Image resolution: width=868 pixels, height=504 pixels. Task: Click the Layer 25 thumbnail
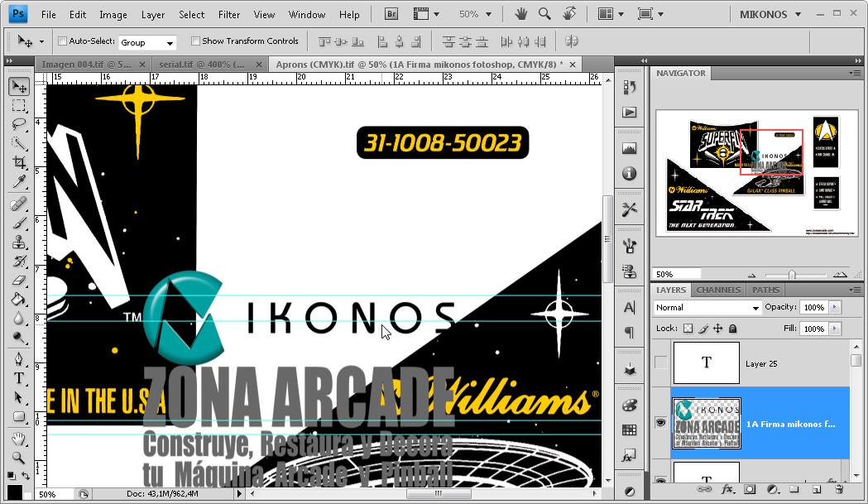point(706,363)
